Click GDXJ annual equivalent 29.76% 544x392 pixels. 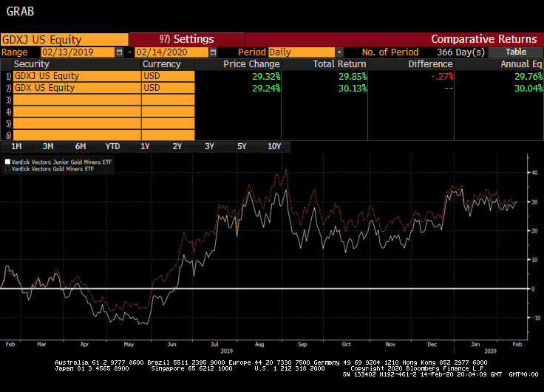tap(528, 76)
